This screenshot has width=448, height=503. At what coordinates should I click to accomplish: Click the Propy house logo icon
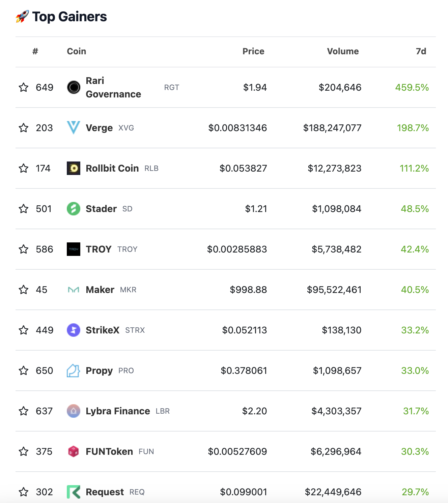tap(74, 371)
